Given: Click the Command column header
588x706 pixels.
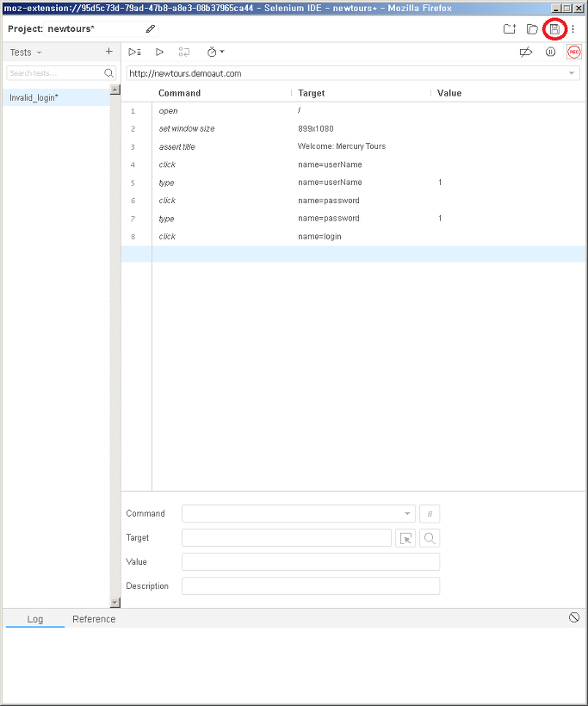Looking at the screenshot, I should tap(179, 93).
